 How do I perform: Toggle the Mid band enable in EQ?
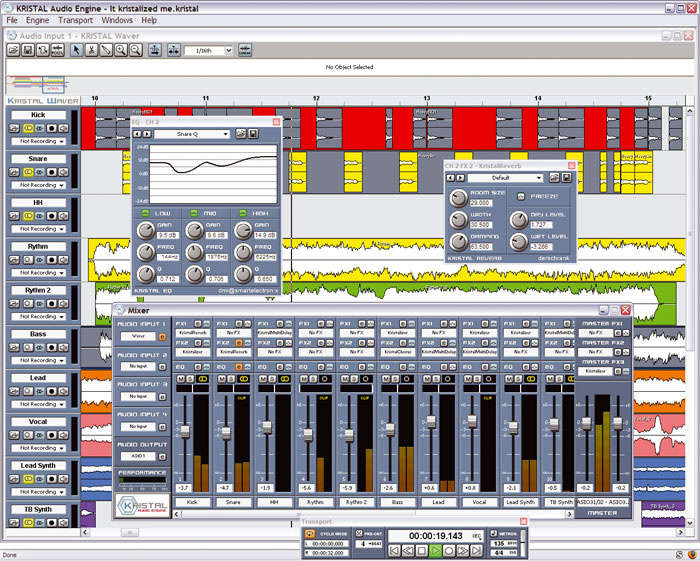tap(194, 213)
